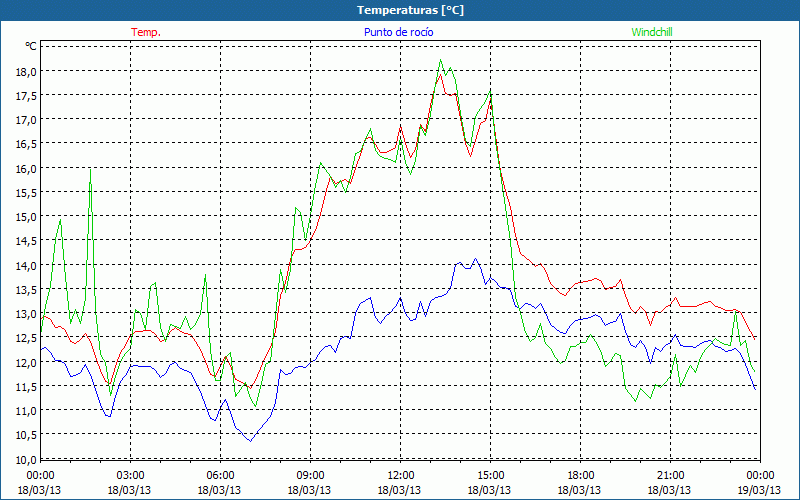Screen dimensions: 800x500
Task: Click the 16,0 y-axis value
Action: pos(28,168)
